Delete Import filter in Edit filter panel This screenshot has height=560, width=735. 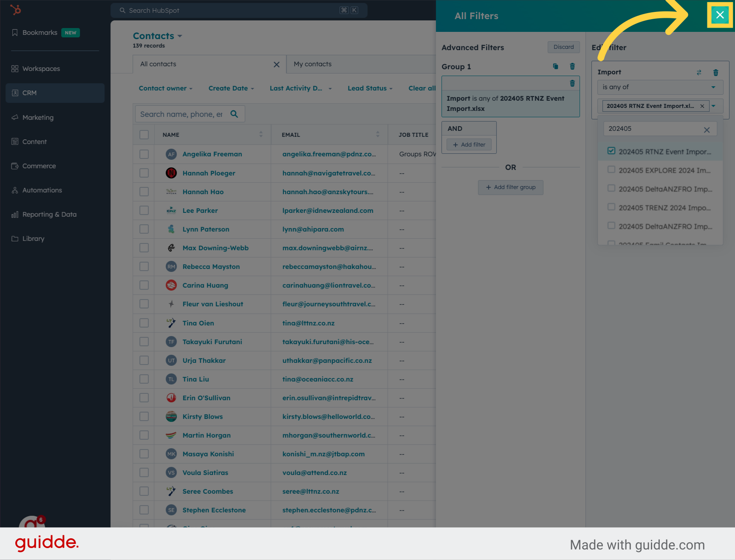tap(716, 73)
